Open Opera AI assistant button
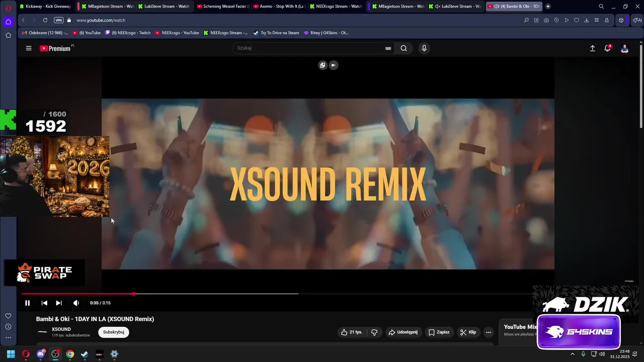644x362 pixels. coord(637,20)
